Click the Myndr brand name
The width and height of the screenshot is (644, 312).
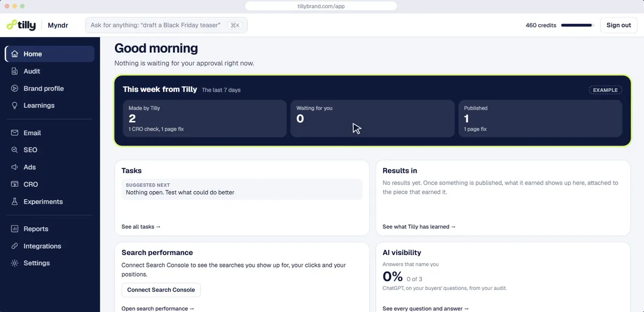click(x=57, y=25)
